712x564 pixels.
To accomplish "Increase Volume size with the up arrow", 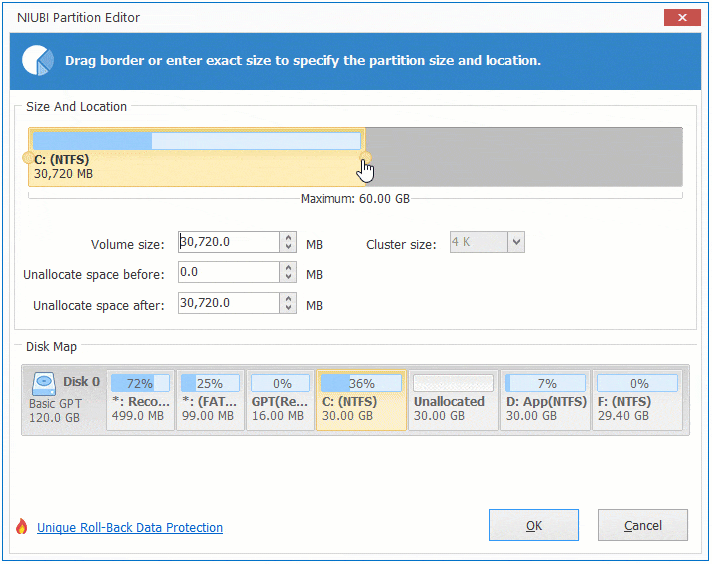I will click(288, 237).
